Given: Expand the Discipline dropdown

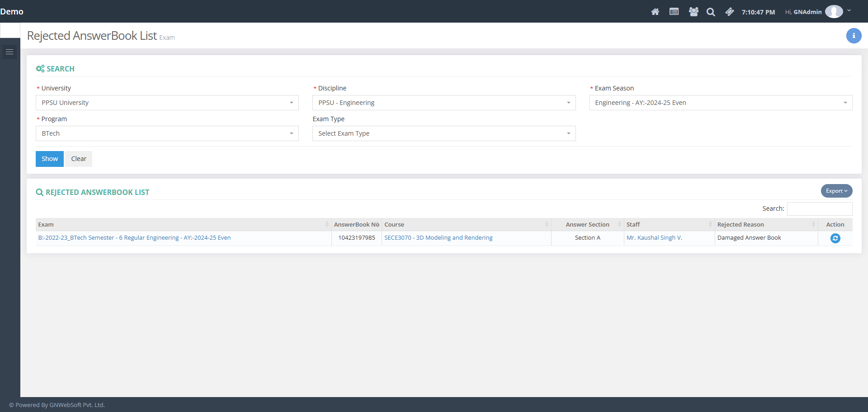Looking at the screenshot, I should tap(443, 103).
